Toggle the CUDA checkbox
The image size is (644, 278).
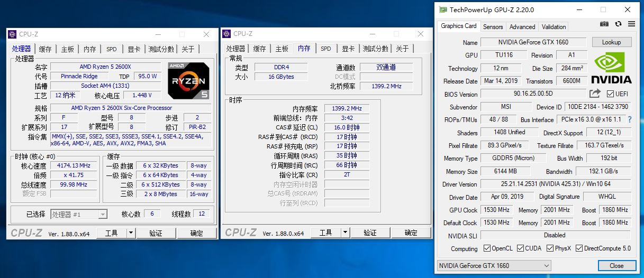tap(521, 248)
